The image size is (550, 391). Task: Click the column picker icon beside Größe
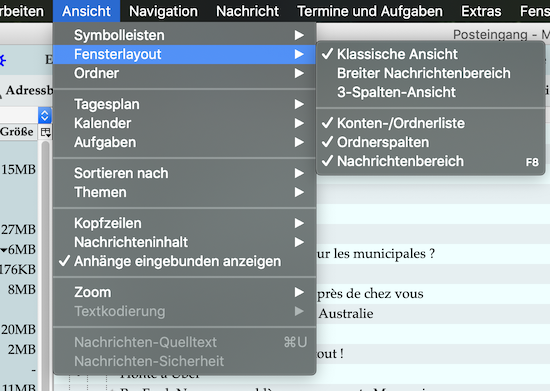45,132
